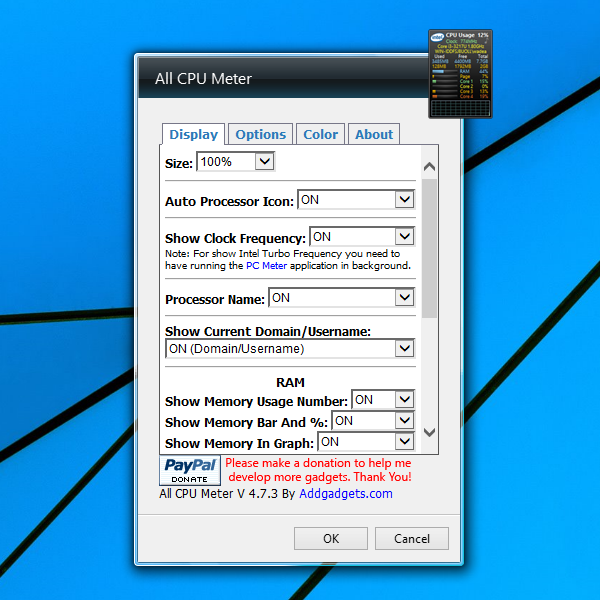
Task: Click the red donation request text
Action: (318, 470)
